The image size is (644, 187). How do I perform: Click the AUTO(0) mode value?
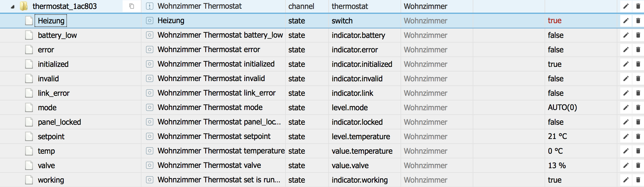coord(562,107)
